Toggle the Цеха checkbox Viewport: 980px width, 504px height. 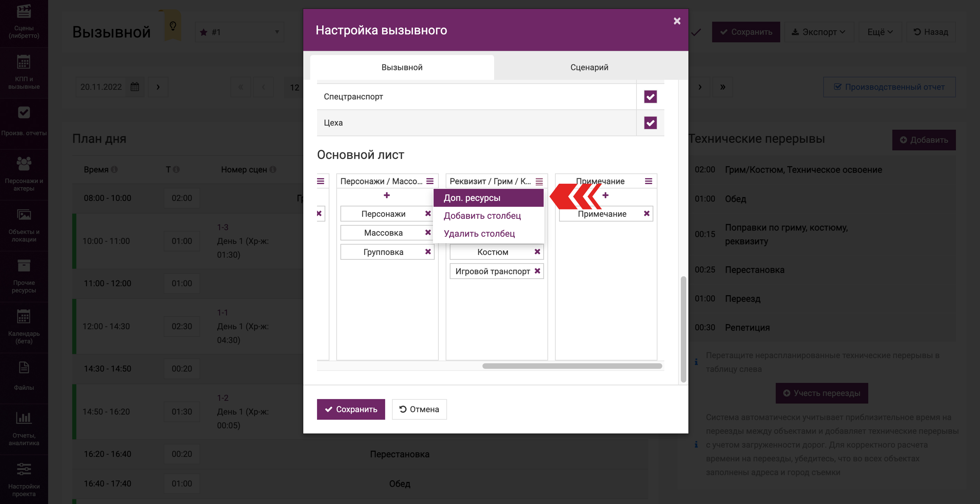point(650,123)
